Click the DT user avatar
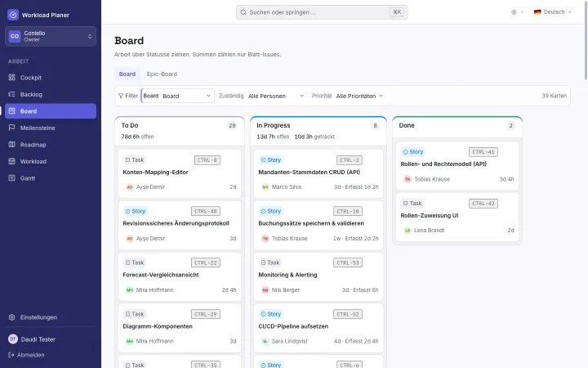 coord(13,339)
